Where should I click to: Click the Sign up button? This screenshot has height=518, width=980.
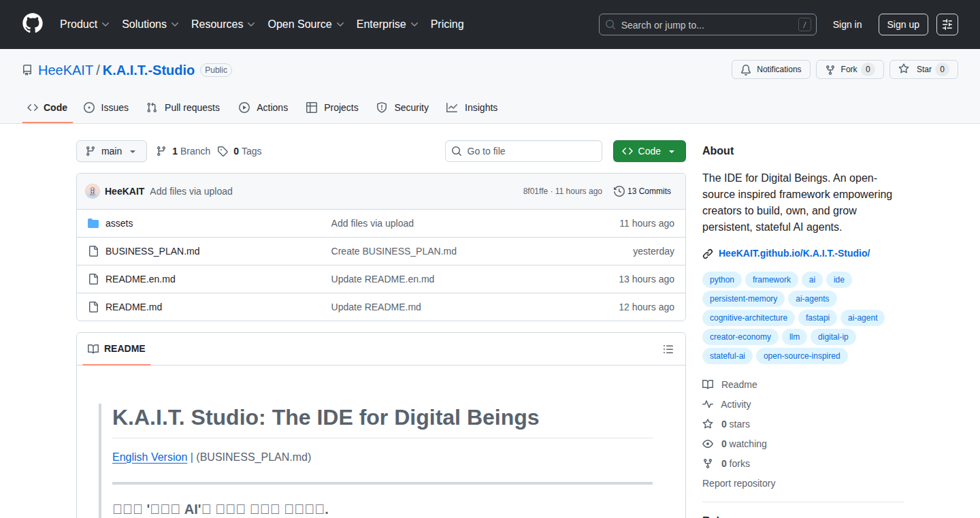(903, 25)
